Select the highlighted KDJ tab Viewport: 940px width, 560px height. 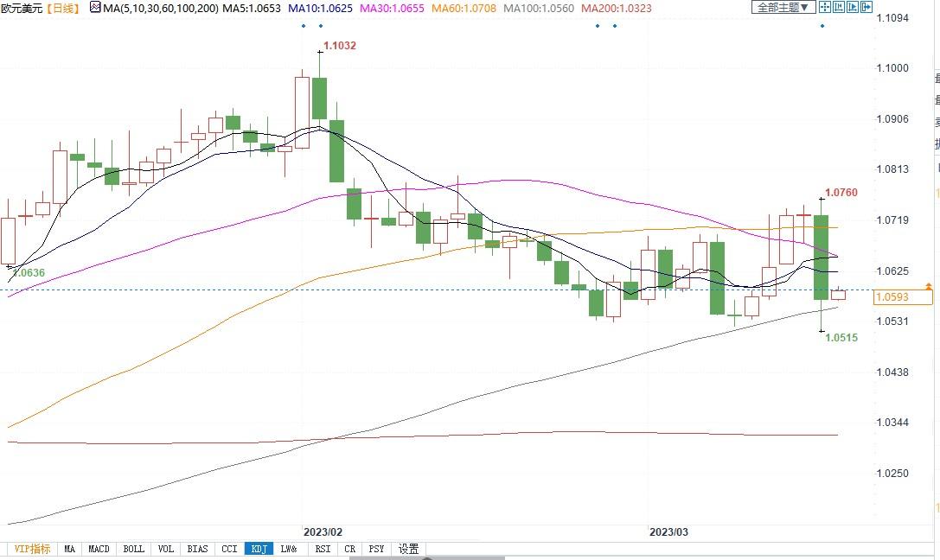point(258,549)
